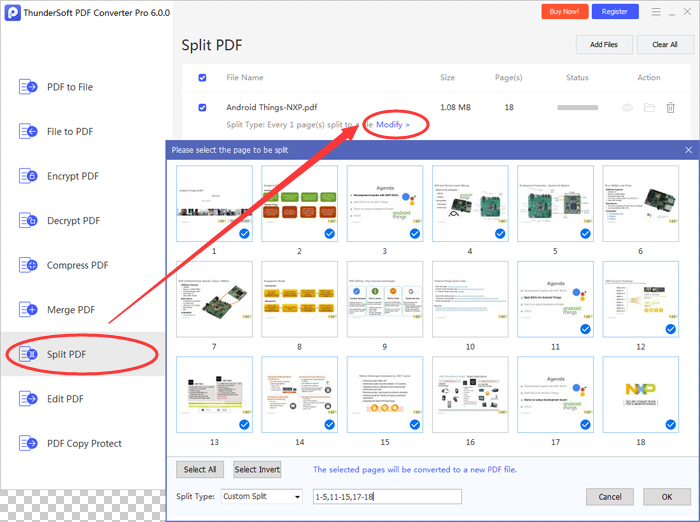Toggle the select-all checkbox in file header
Image resolution: width=700 pixels, height=522 pixels.
[x=203, y=77]
